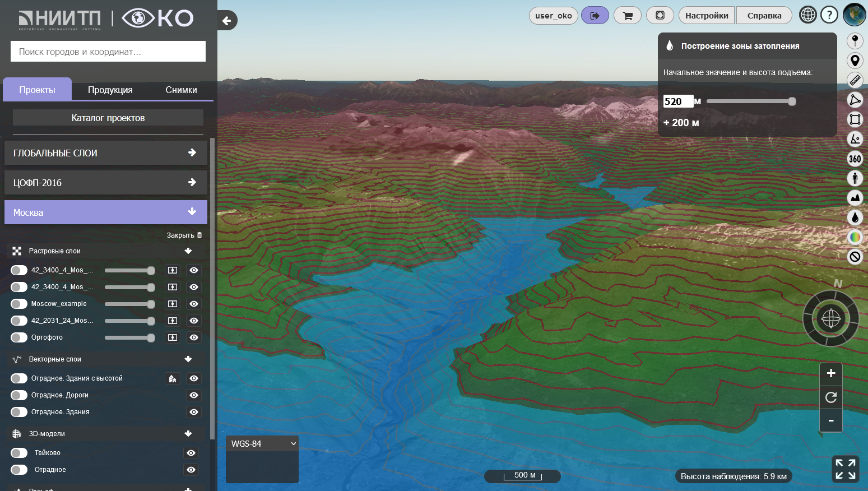Click the terrain elevation profile tool
The height and width of the screenshot is (491, 868).
pyautogui.click(x=855, y=198)
